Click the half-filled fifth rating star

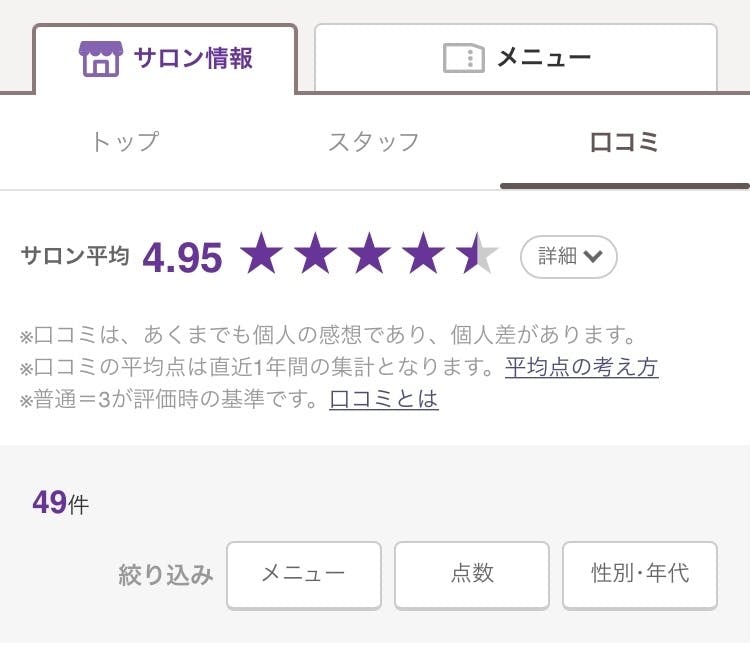click(478, 255)
